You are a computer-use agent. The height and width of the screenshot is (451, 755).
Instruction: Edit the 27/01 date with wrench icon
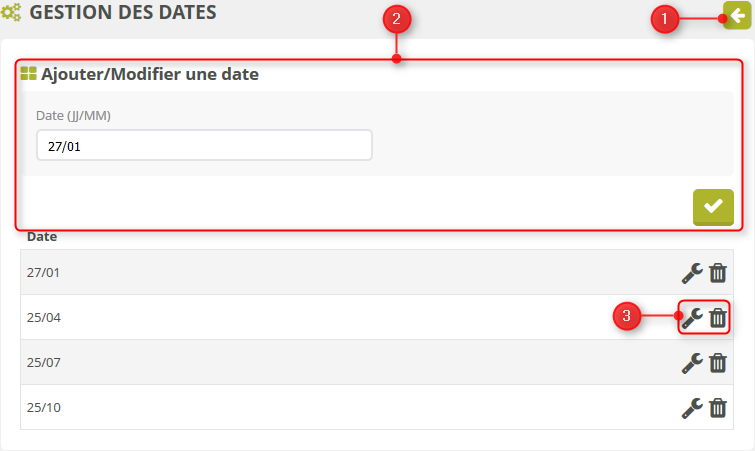[x=692, y=273]
